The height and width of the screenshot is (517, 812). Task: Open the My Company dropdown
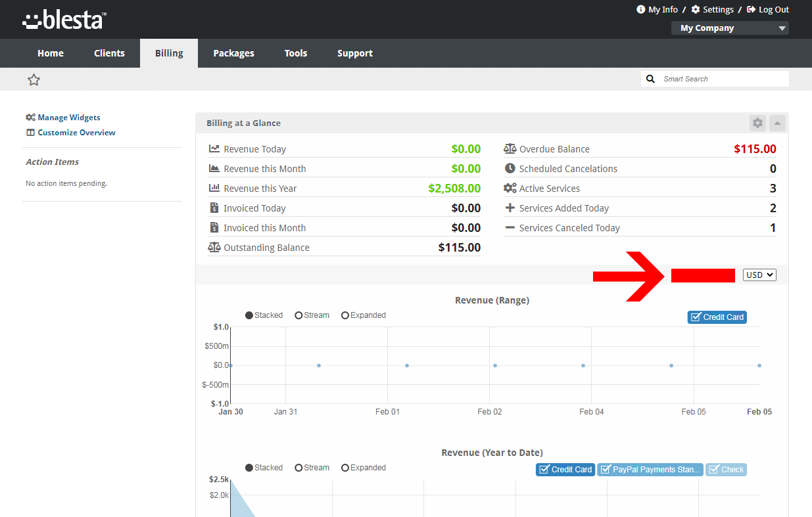pyautogui.click(x=730, y=28)
